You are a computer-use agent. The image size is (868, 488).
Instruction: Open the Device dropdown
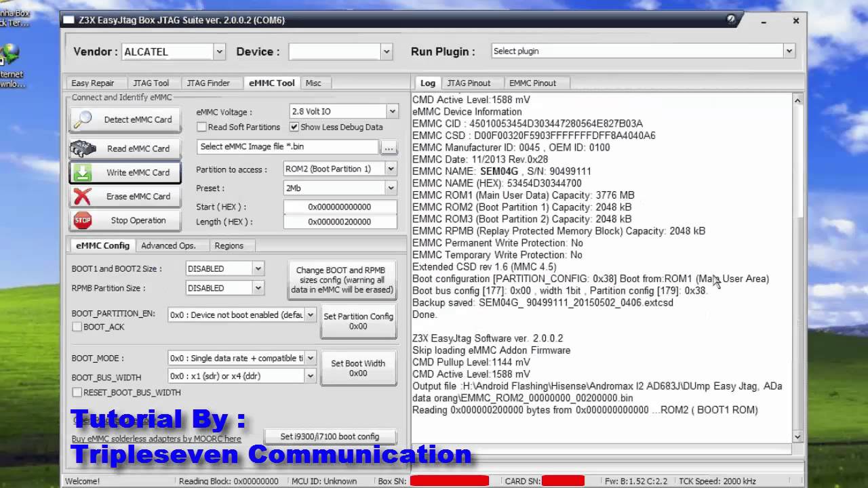386,52
